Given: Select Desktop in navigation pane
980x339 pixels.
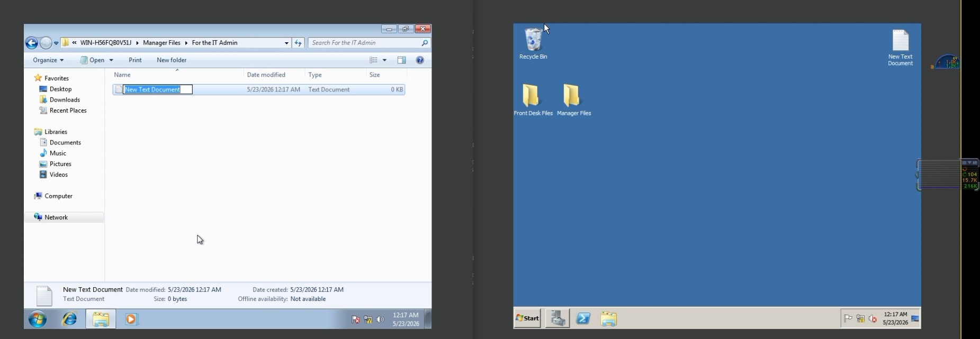Looking at the screenshot, I should 56,89.
